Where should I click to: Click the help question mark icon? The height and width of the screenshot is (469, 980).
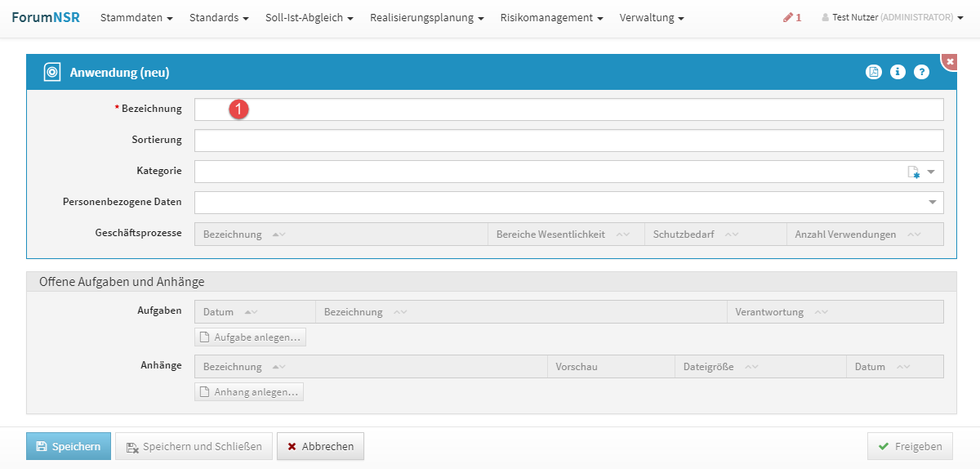tap(921, 72)
